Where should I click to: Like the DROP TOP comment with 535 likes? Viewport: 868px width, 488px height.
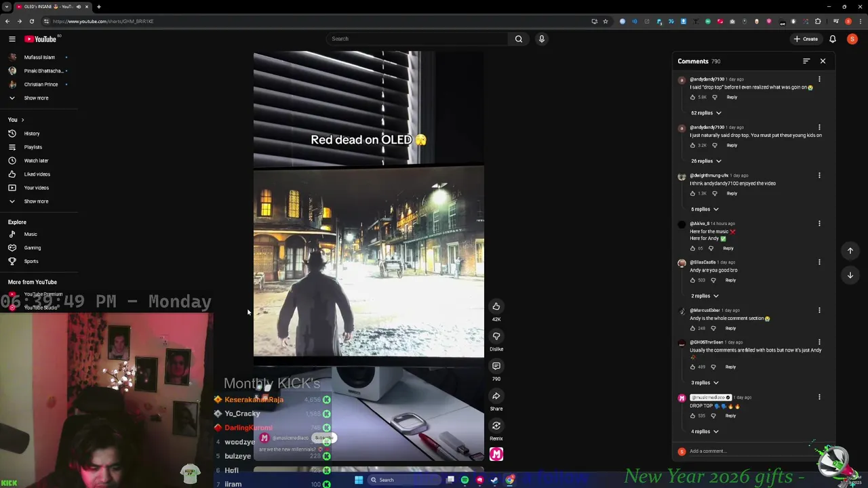coord(692,415)
